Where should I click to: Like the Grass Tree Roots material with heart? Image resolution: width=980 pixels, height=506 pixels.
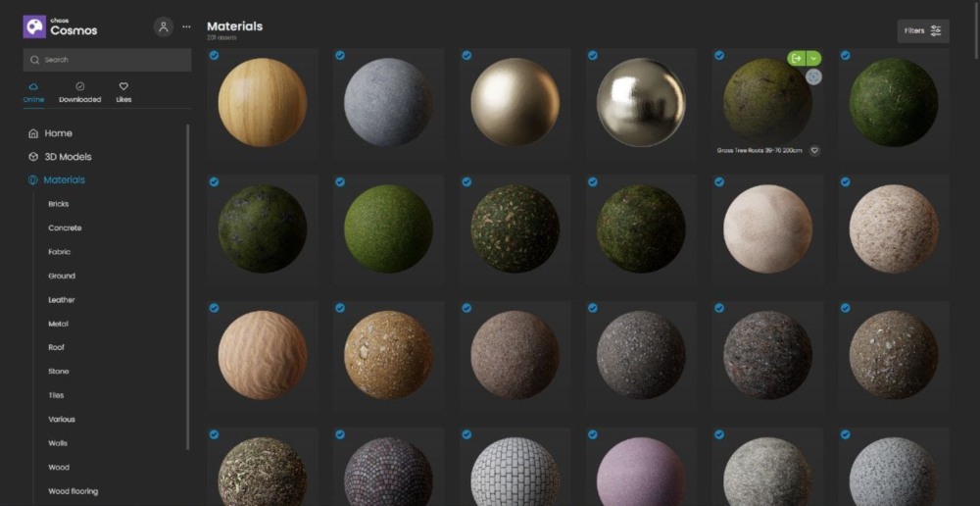point(814,151)
